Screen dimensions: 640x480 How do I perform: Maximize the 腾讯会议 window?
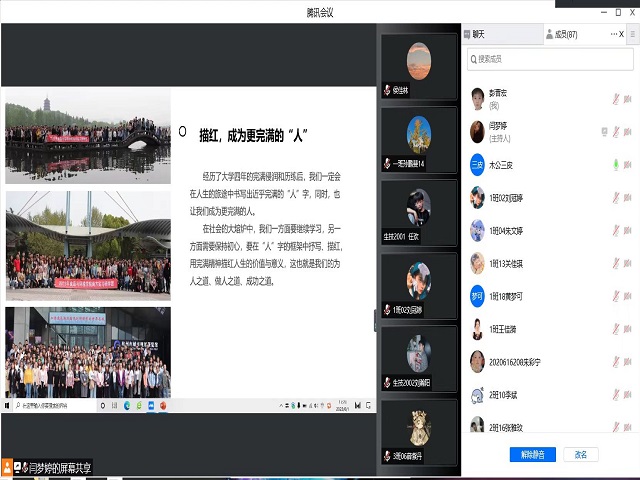click(x=618, y=12)
